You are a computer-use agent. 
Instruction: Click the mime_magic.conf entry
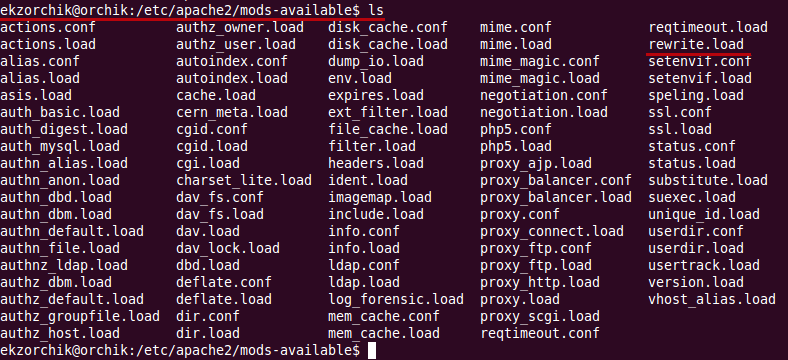tap(539, 61)
